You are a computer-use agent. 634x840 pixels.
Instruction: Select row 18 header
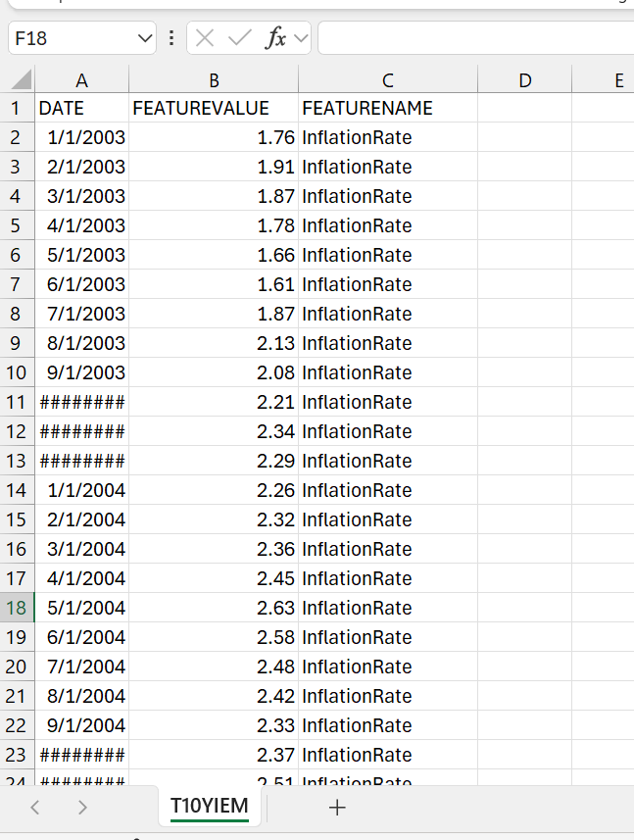tap(17, 608)
